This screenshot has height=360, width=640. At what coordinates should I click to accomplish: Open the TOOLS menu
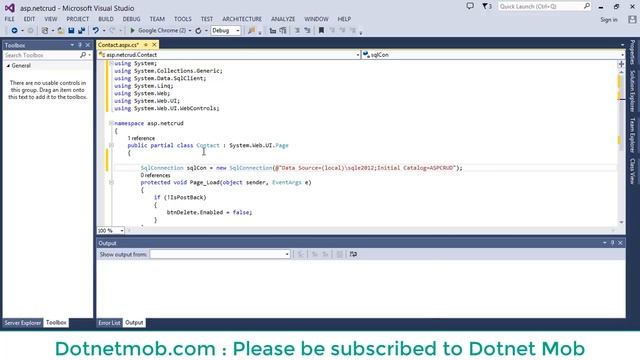pos(182,19)
